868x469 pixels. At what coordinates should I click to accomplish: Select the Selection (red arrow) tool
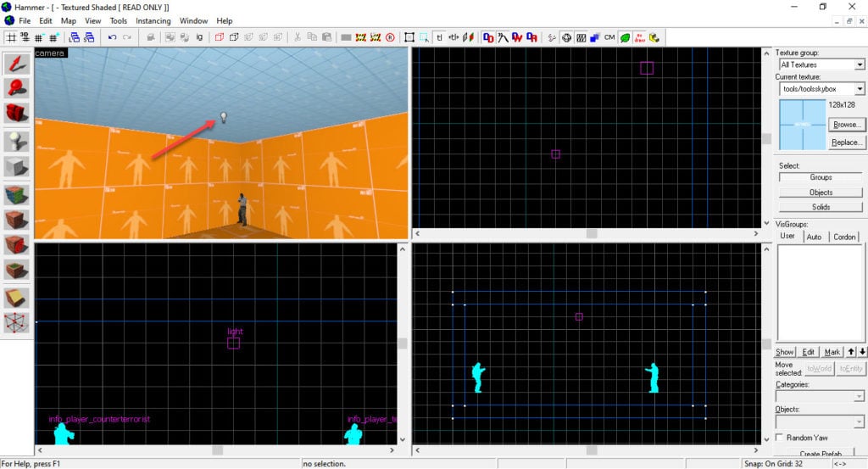click(x=17, y=64)
